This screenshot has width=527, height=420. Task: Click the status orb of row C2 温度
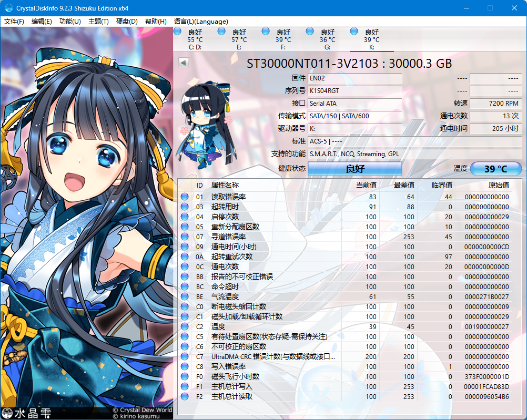pos(185,326)
